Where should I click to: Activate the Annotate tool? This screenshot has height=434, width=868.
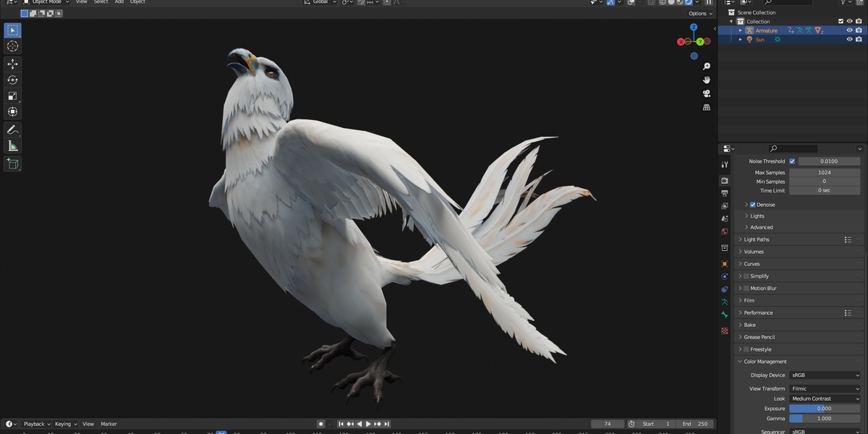click(x=12, y=130)
